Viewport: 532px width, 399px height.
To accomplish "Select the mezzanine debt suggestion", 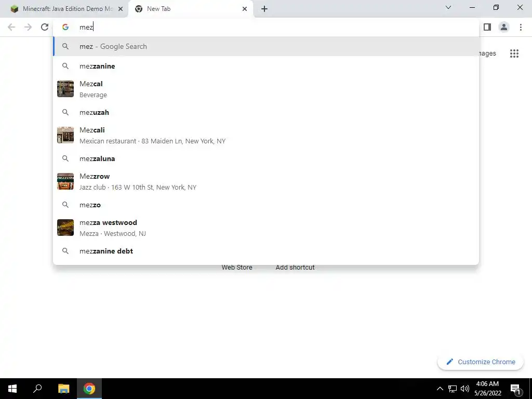I will coord(267,251).
